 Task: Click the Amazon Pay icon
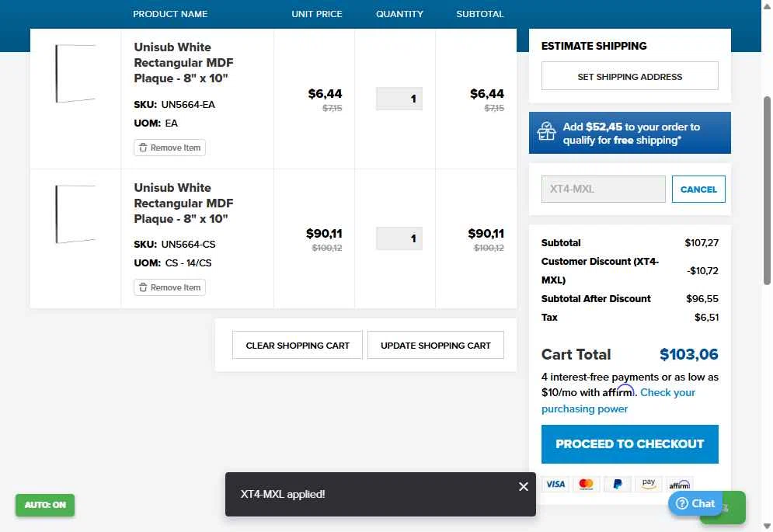point(648,484)
